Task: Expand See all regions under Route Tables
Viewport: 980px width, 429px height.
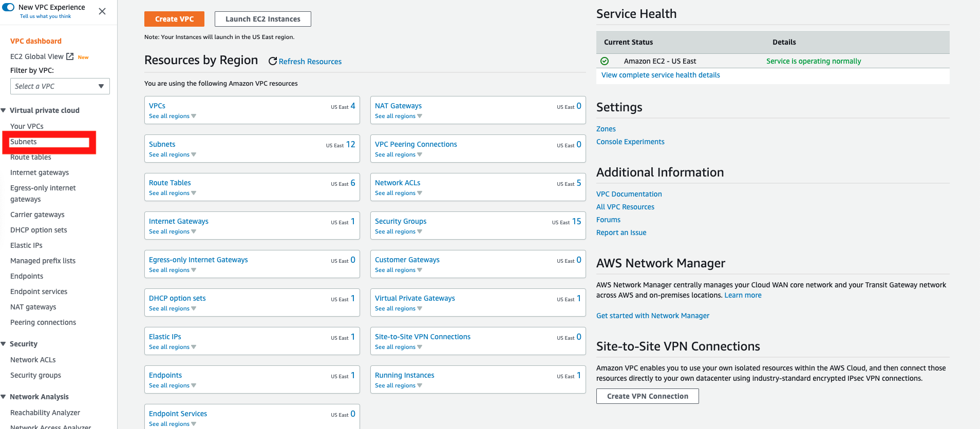Action: tap(173, 193)
